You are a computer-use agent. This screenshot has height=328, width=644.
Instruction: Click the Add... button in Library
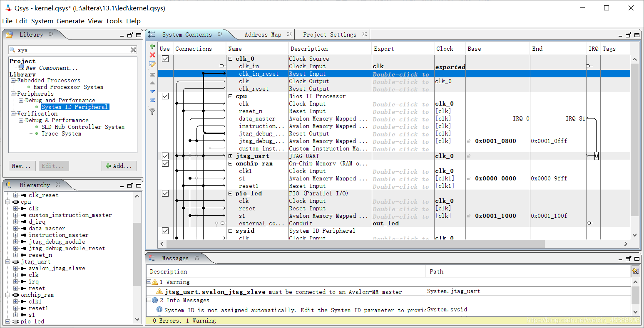click(119, 166)
